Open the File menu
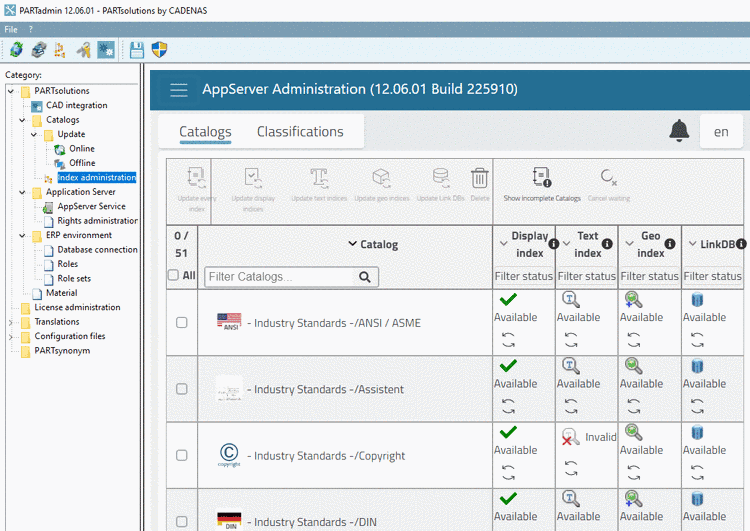The image size is (750, 531). tap(11, 29)
